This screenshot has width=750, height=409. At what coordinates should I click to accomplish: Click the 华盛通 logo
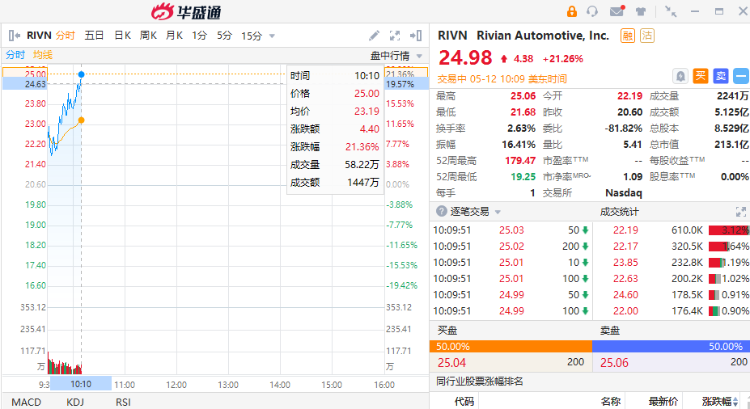(x=187, y=11)
